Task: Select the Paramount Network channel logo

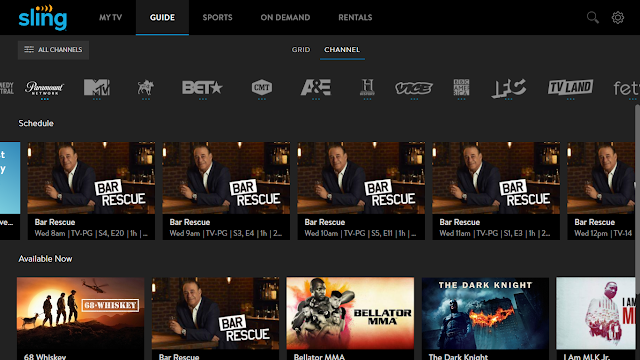Action: coord(44,87)
